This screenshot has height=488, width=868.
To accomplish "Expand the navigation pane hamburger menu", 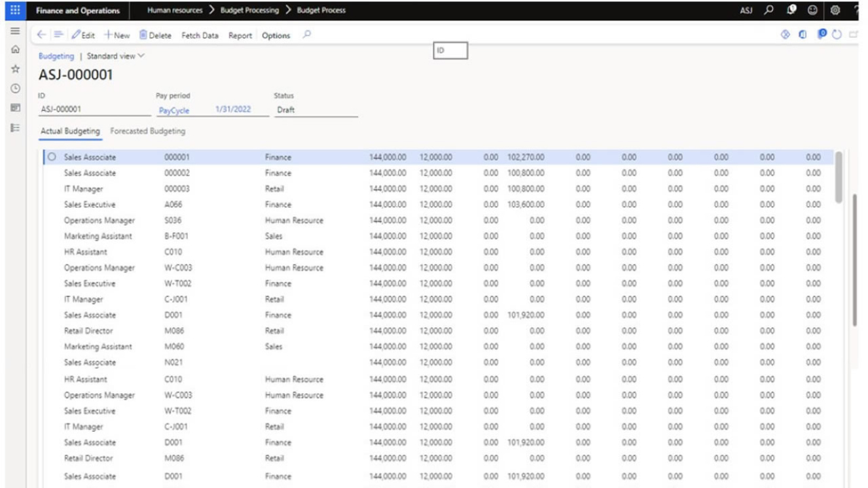I will pyautogui.click(x=15, y=31).
